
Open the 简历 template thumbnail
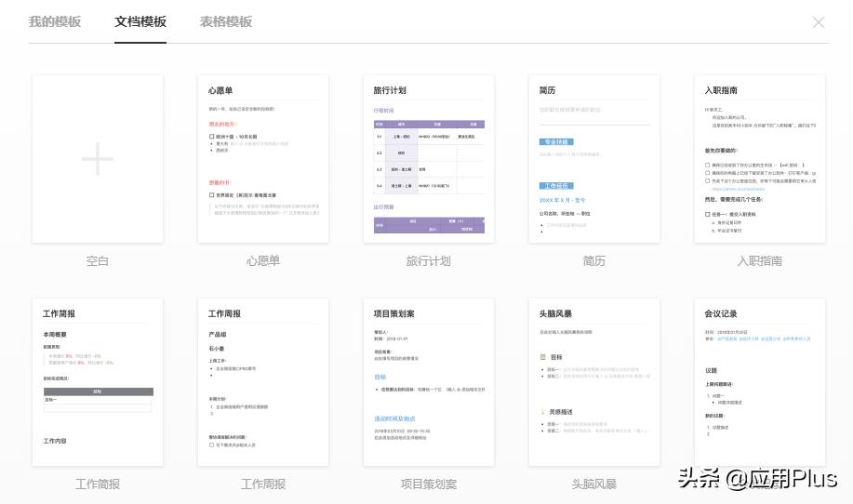594,159
